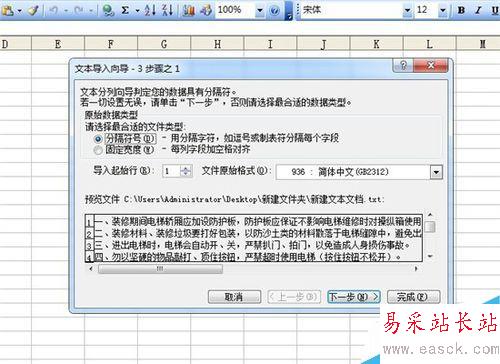The height and width of the screenshot is (364, 500).
Task: Click preview vertical scrollbar up arrow
Action: pyautogui.click(x=430, y=215)
